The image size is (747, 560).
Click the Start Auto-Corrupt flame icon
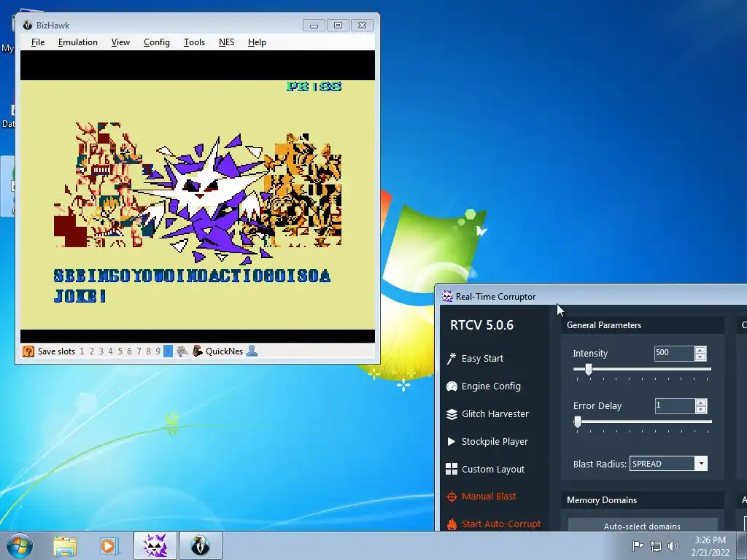(x=451, y=524)
